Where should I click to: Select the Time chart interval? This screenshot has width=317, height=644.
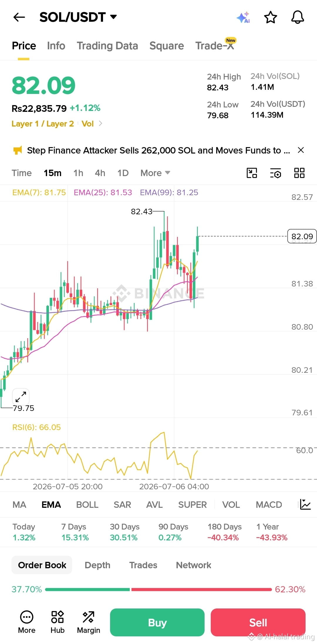click(x=22, y=173)
